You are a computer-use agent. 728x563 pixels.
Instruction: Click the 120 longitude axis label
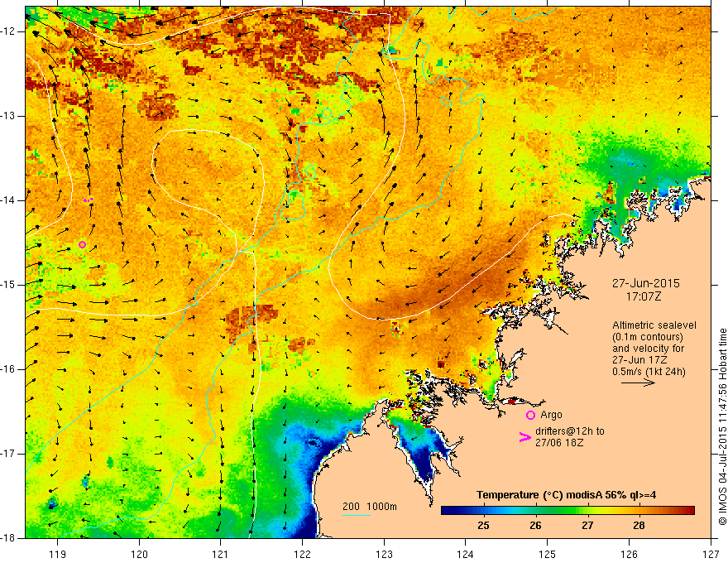point(139,554)
